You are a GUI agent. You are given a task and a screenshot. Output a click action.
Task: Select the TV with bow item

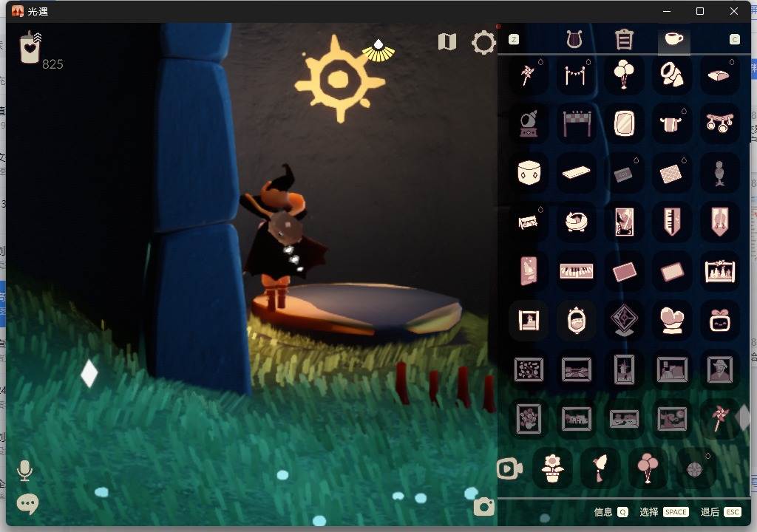coord(719,320)
